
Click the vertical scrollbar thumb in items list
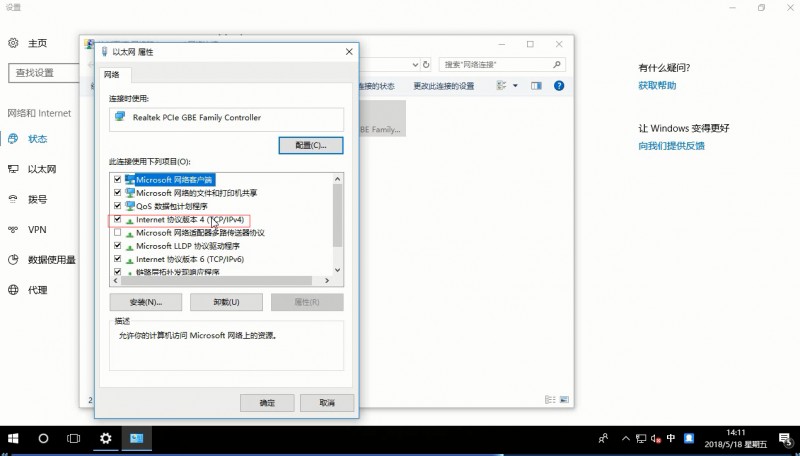point(337,216)
